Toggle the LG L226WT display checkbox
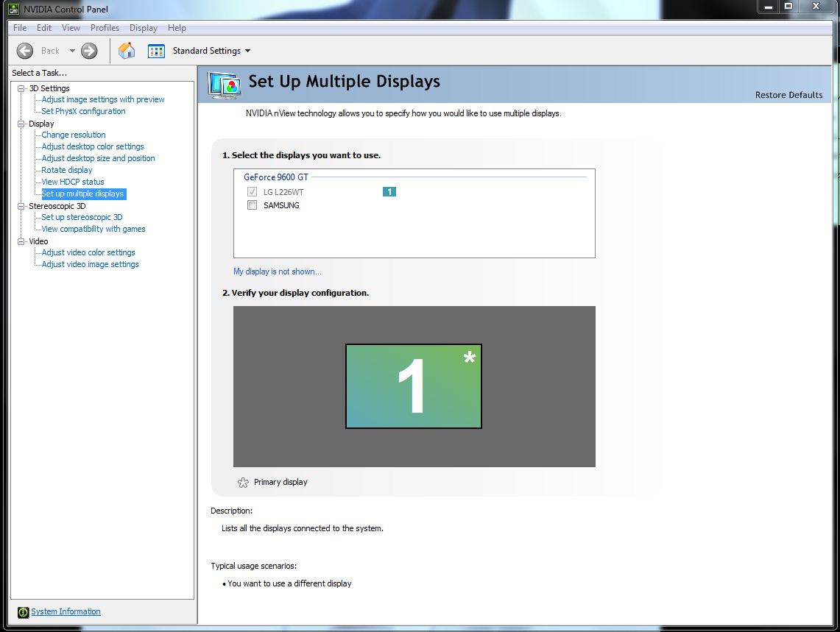 pos(252,192)
